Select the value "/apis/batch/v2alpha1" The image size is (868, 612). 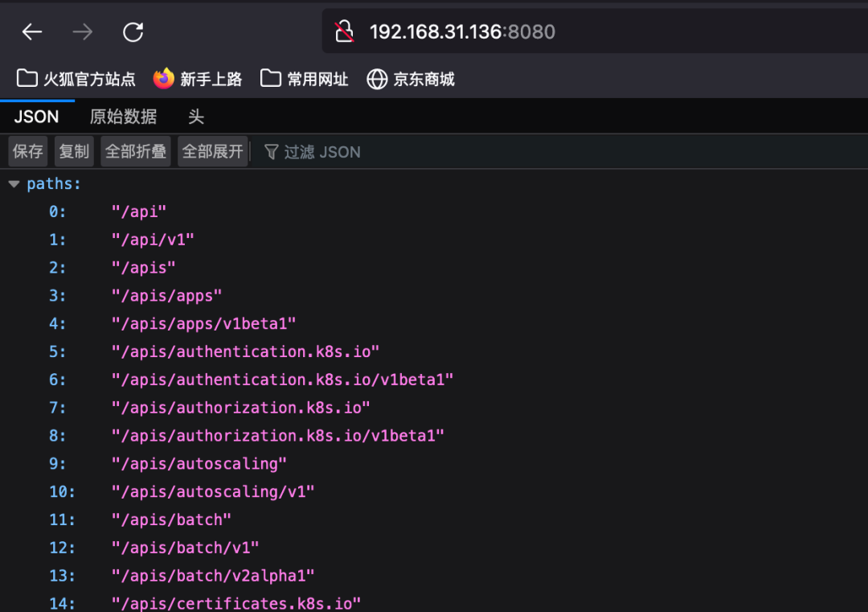[x=213, y=576]
